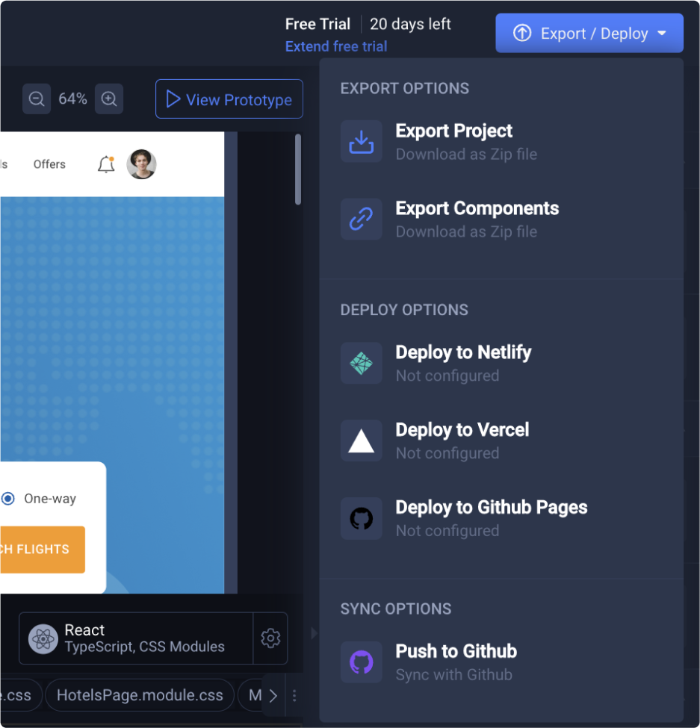Expand hidden file tabs with the chevron

tap(273, 695)
